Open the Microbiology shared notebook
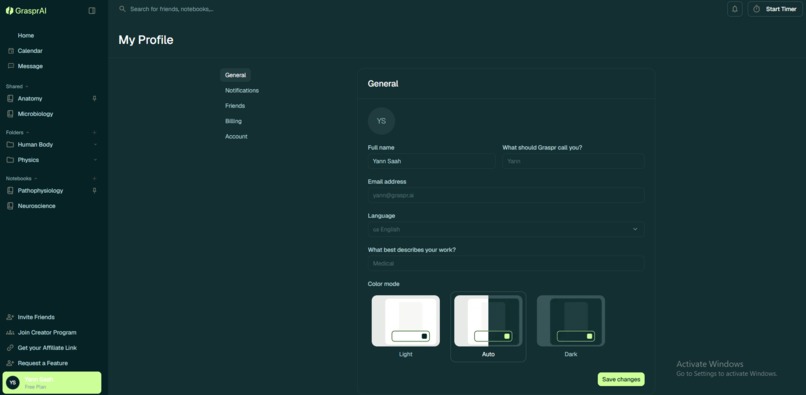The height and width of the screenshot is (395, 806). click(35, 114)
